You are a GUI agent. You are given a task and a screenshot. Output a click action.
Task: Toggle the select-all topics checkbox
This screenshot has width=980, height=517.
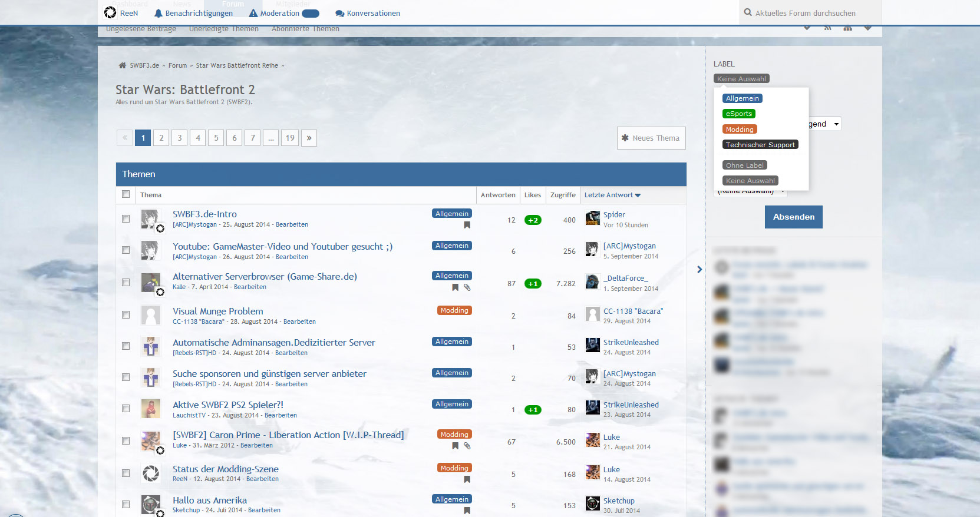click(x=126, y=194)
